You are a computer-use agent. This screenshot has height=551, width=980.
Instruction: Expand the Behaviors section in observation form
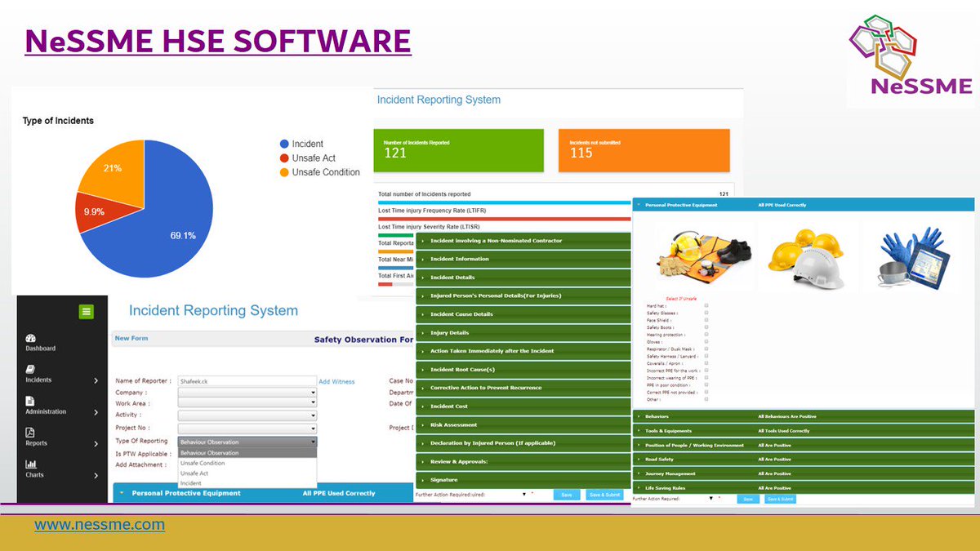coord(804,416)
